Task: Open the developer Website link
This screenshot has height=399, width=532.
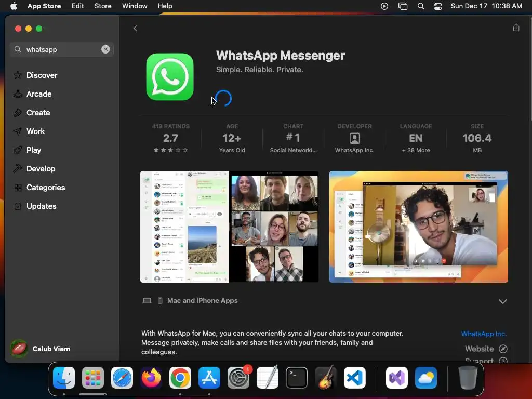Action: (486, 349)
